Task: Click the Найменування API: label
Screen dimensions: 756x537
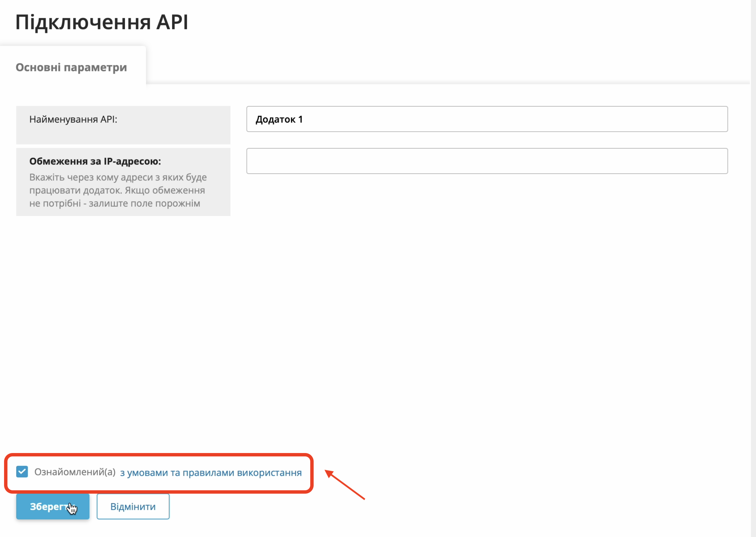Action: click(x=73, y=119)
